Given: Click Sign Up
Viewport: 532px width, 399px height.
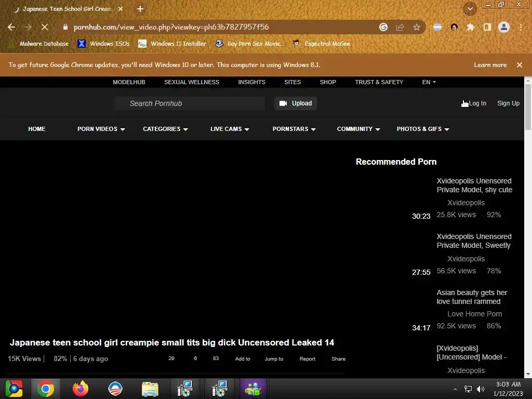Looking at the screenshot, I should (x=508, y=103).
